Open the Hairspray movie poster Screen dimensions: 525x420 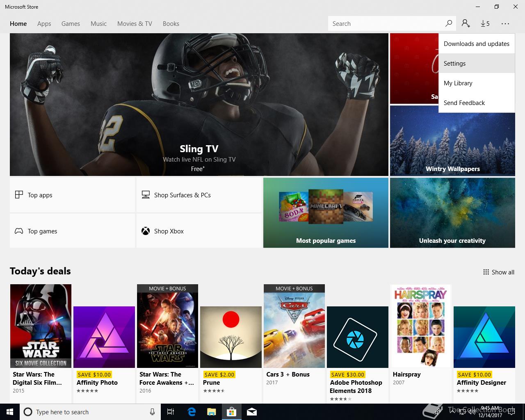pyautogui.click(x=421, y=326)
